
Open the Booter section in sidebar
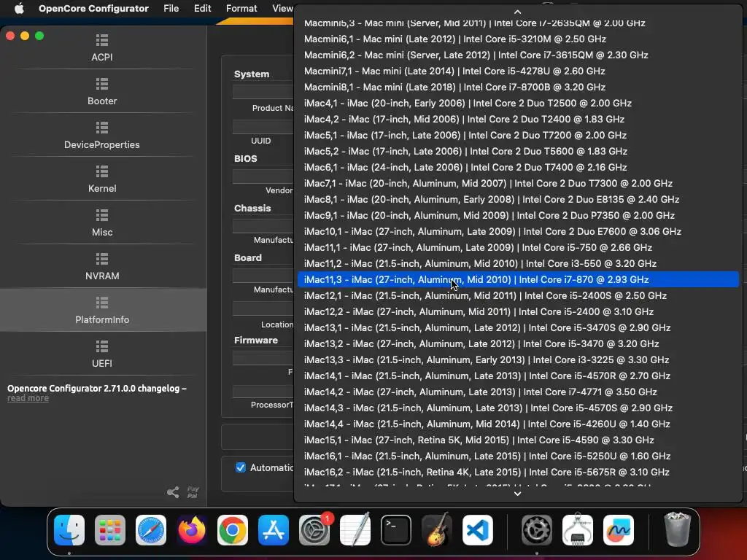102,91
